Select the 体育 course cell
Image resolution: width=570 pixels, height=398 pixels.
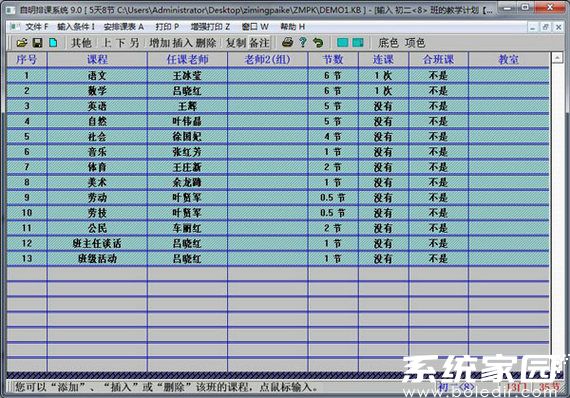[97, 167]
